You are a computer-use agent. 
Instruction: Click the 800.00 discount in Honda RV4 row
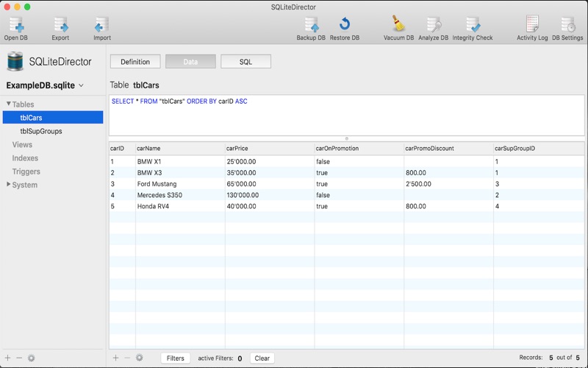tap(448, 206)
